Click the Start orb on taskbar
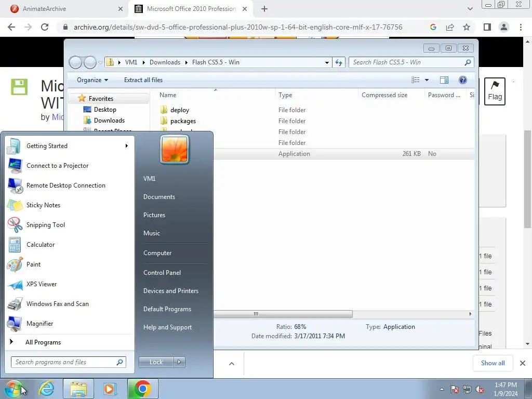Viewport: 532px width, 399px height. [14, 389]
